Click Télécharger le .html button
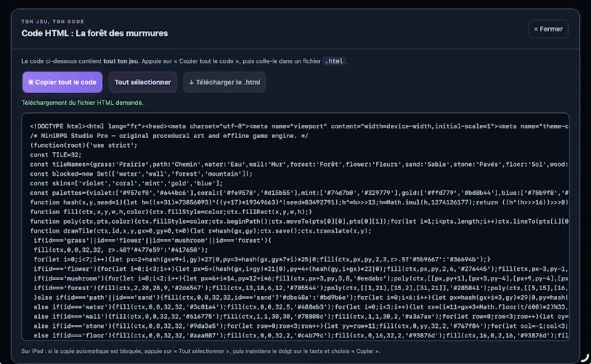The image size is (591, 364). 225,82
